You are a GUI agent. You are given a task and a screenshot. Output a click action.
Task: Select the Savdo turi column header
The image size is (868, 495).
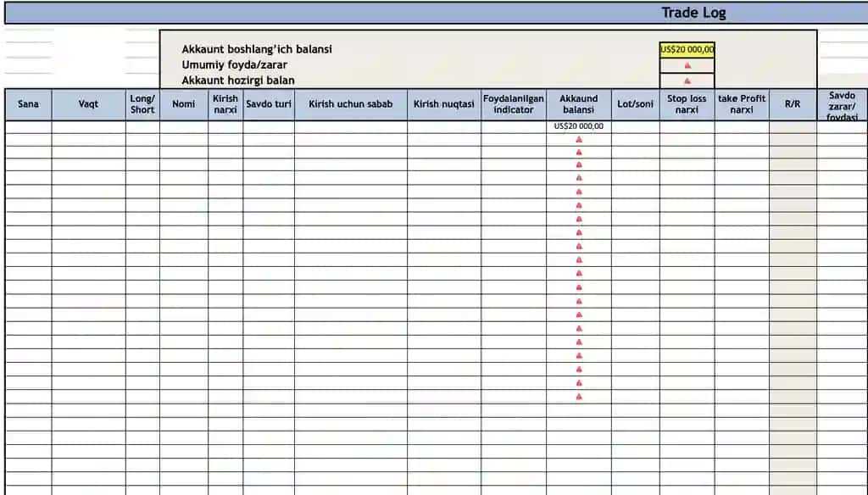click(x=269, y=104)
